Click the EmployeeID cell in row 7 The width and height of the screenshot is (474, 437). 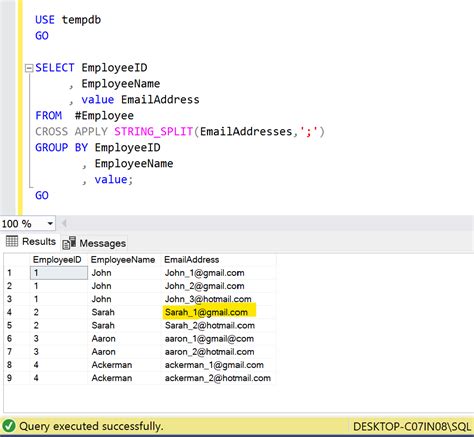(x=59, y=352)
